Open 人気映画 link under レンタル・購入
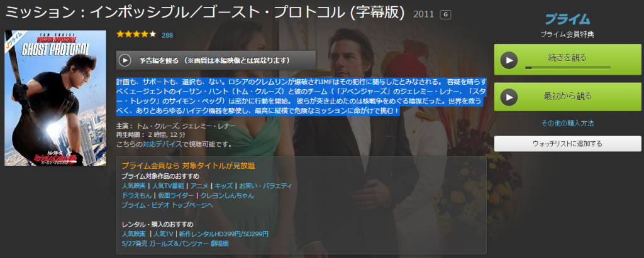This screenshot has height=258, width=644. pyautogui.click(x=134, y=234)
